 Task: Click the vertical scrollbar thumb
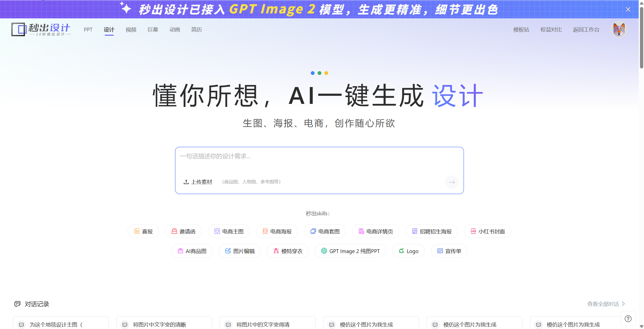[x=641, y=38]
